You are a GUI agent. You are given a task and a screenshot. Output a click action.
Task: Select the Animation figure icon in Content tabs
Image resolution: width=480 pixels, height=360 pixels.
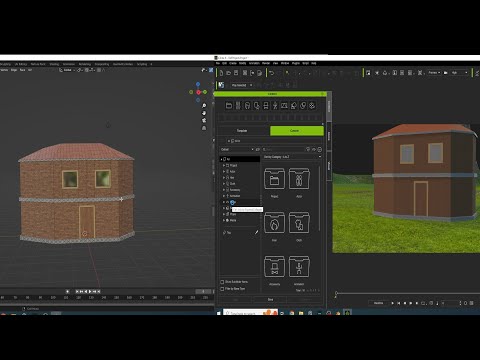(275, 106)
